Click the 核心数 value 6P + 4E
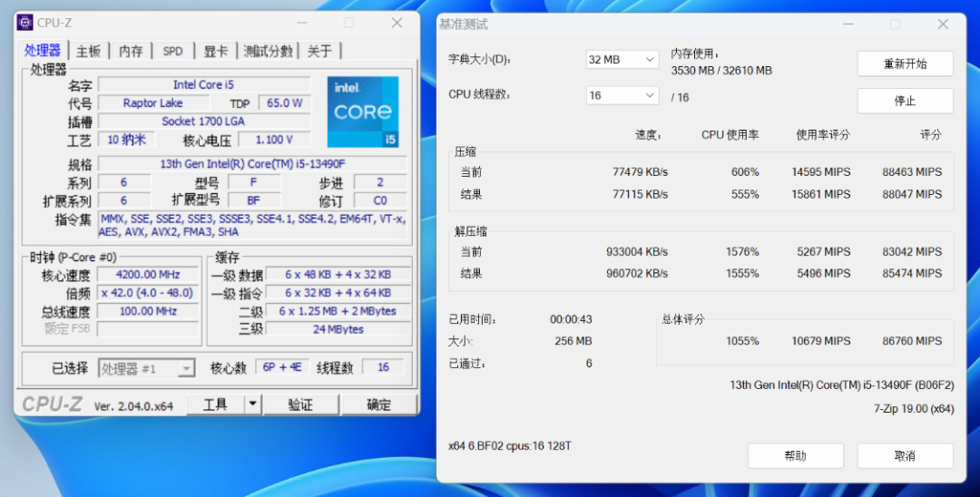The image size is (980, 497). [x=282, y=367]
